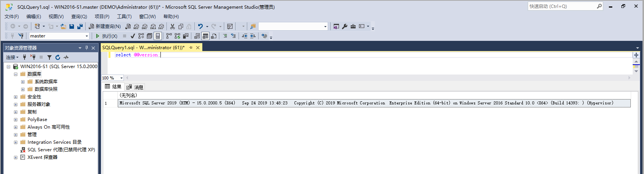Click the Object Explorer refresh icon
The height and width of the screenshot is (174, 644).
tap(57, 57)
